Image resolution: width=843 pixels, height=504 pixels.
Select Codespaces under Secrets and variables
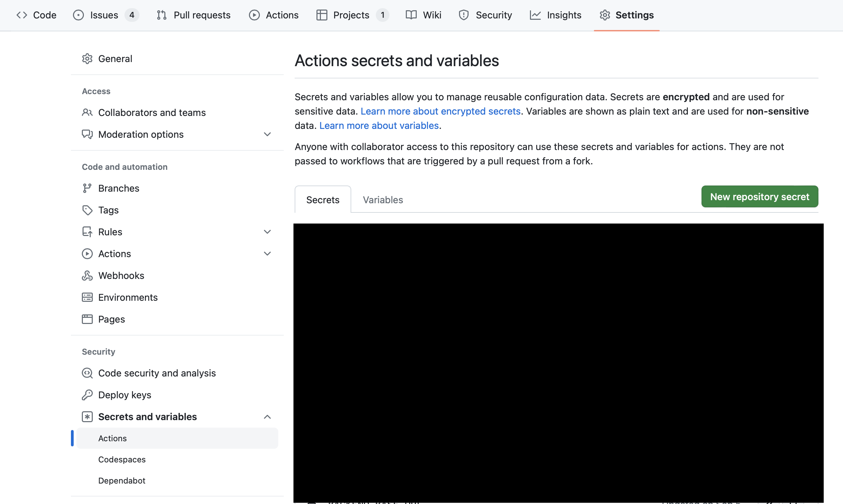pos(177,459)
